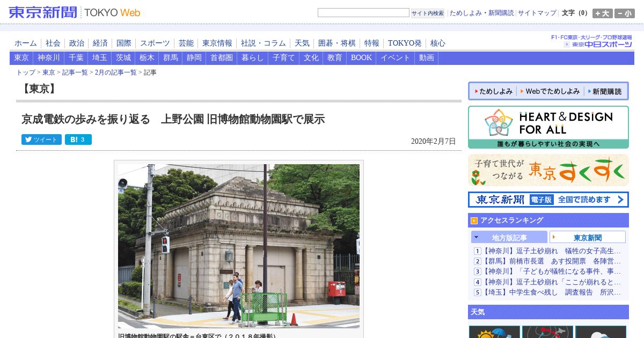This screenshot has height=338, width=644.
Task: Select the 神奈川 regional tab
Action: (49, 58)
